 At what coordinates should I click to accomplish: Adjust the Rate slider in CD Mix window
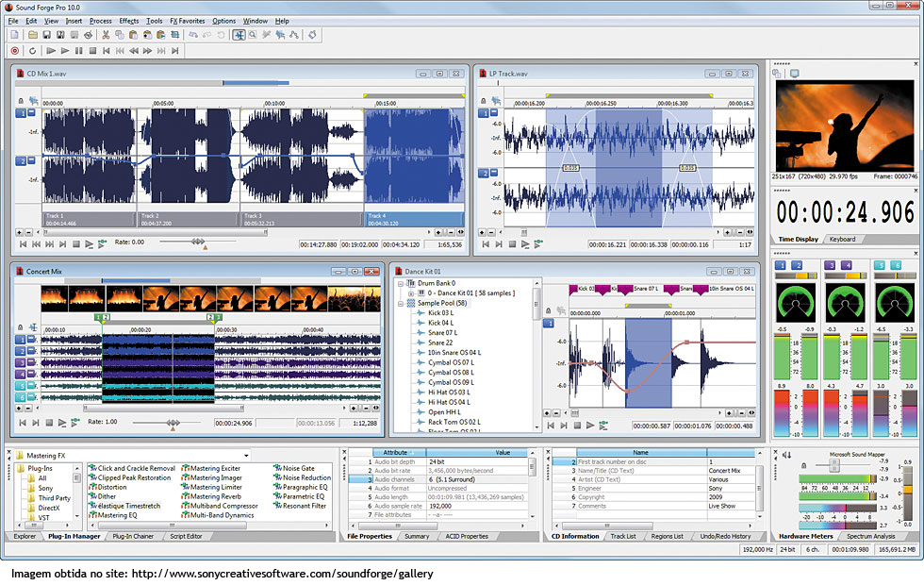coord(197,242)
